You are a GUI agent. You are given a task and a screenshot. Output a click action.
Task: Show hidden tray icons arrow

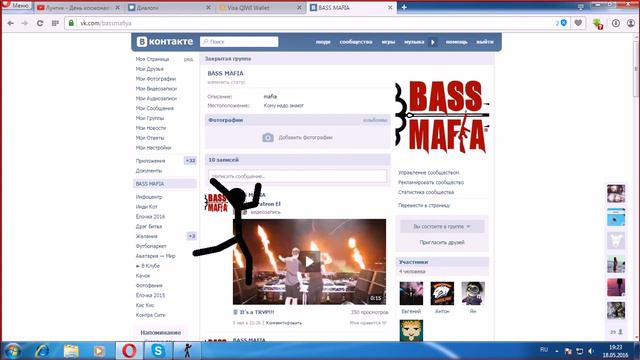[x=557, y=351]
